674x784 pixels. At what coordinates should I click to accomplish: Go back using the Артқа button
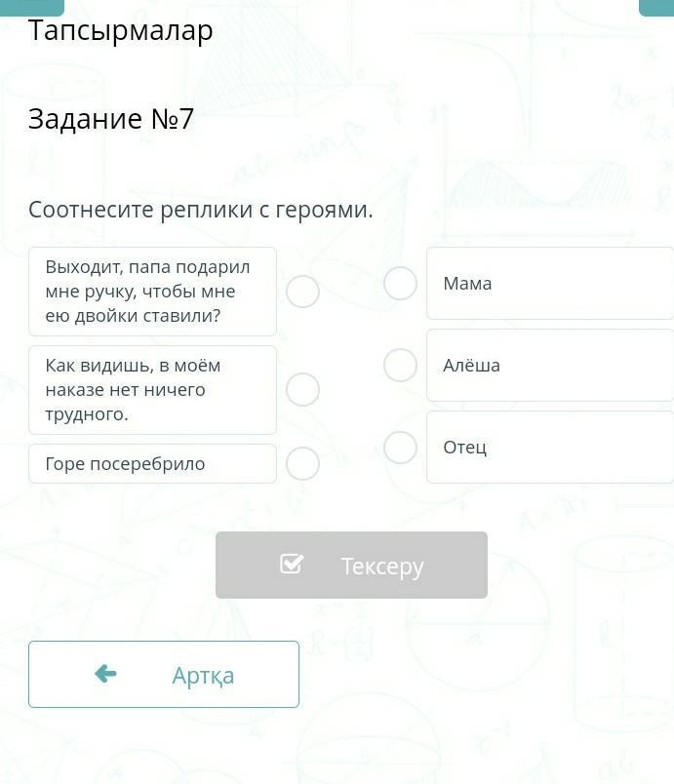[164, 674]
